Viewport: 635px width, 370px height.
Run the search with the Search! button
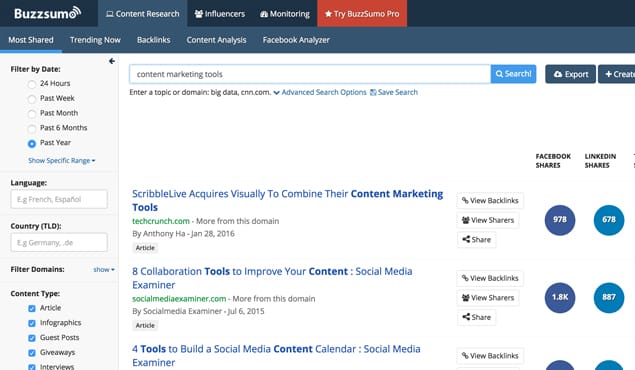pos(514,74)
